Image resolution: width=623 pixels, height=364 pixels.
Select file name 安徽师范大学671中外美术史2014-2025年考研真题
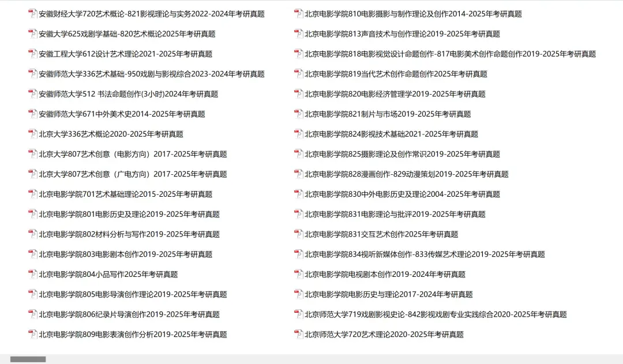[122, 114]
